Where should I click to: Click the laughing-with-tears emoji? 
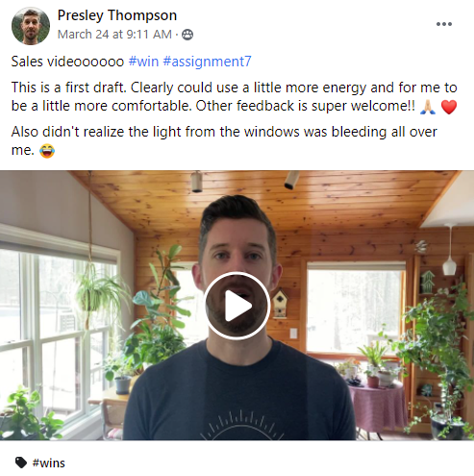[x=47, y=151]
